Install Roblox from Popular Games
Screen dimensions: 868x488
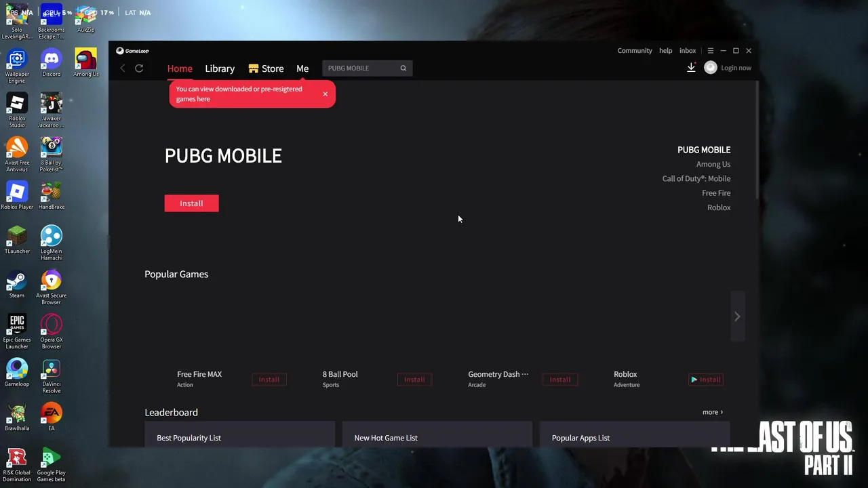coord(706,380)
